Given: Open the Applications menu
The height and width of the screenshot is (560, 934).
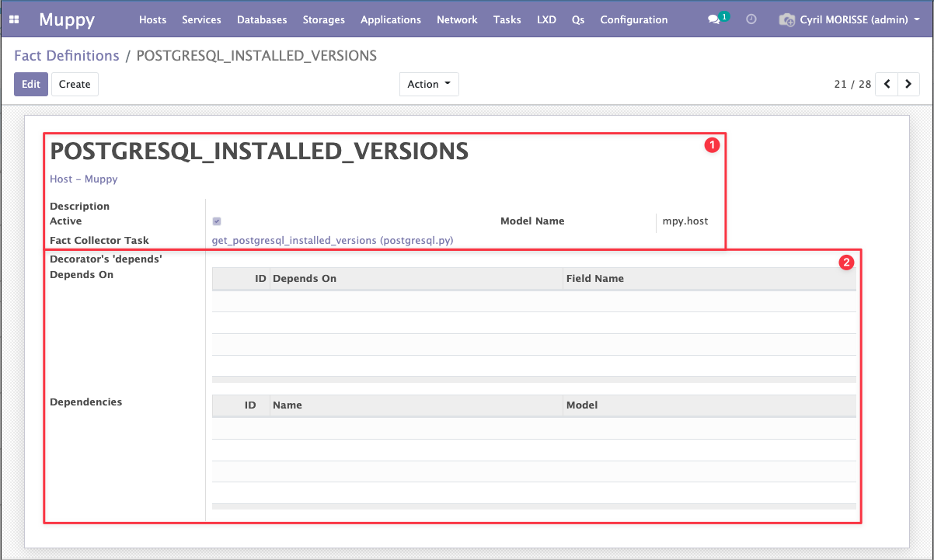Looking at the screenshot, I should click(391, 19).
